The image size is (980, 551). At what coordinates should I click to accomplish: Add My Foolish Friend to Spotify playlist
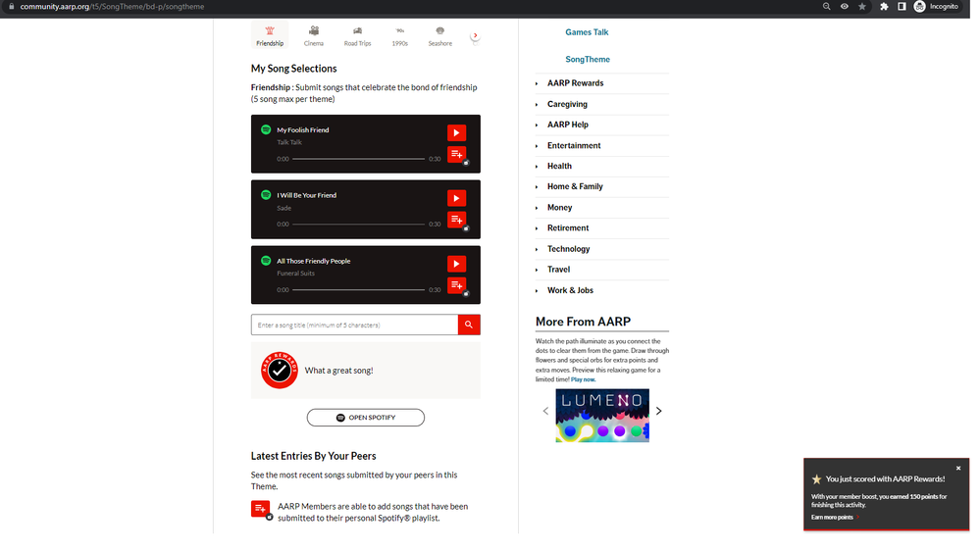coord(456,154)
